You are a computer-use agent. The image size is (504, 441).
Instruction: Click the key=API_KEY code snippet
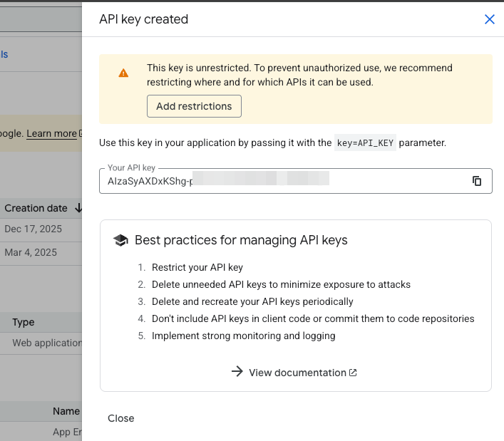coord(365,142)
